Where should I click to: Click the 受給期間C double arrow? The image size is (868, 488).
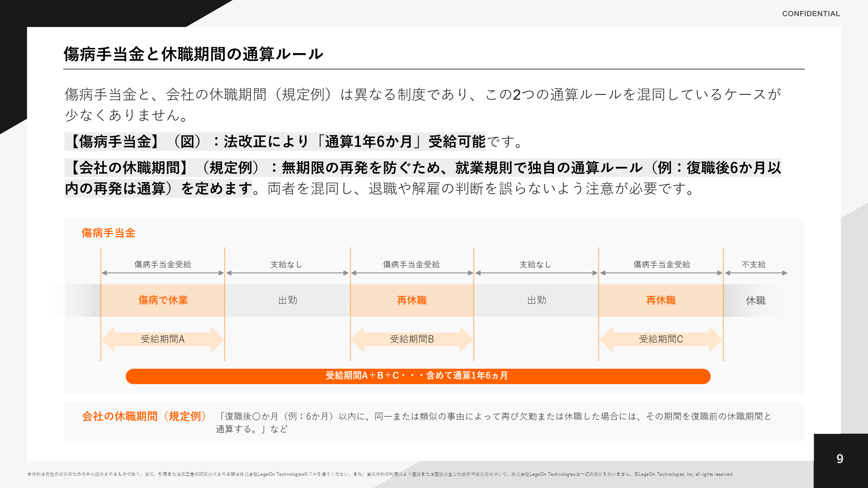[660, 339]
